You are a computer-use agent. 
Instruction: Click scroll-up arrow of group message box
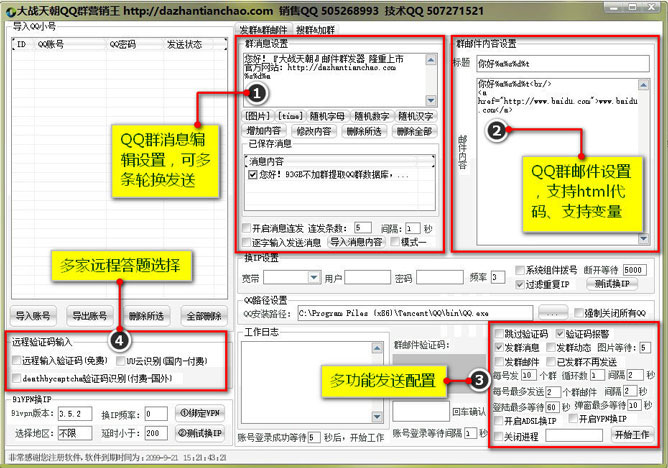click(x=431, y=60)
